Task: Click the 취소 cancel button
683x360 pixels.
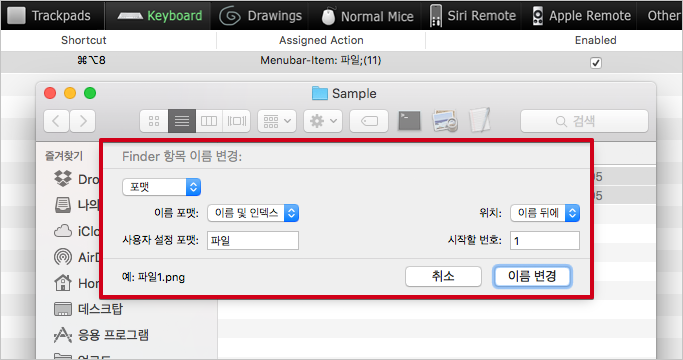Action: 443,276
